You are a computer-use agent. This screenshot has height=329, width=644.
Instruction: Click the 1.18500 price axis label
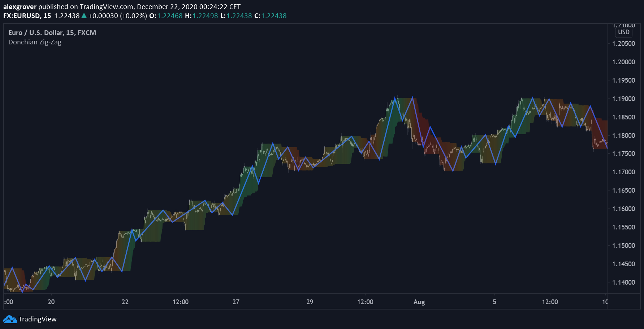click(623, 117)
